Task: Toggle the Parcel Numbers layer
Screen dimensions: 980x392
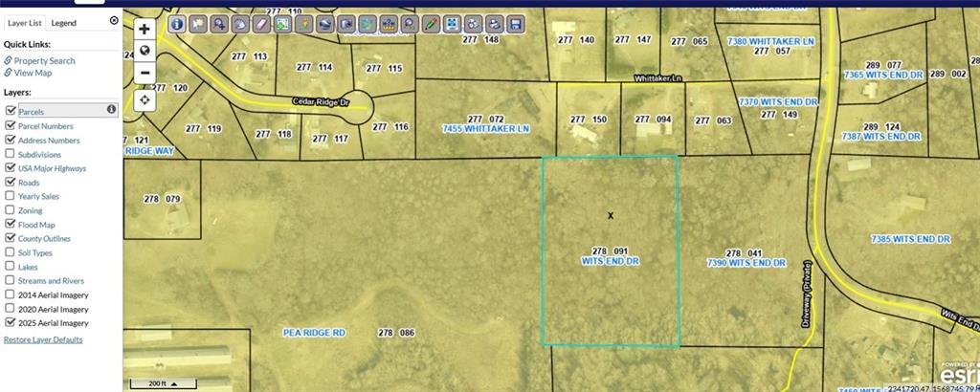Action: click(10, 125)
